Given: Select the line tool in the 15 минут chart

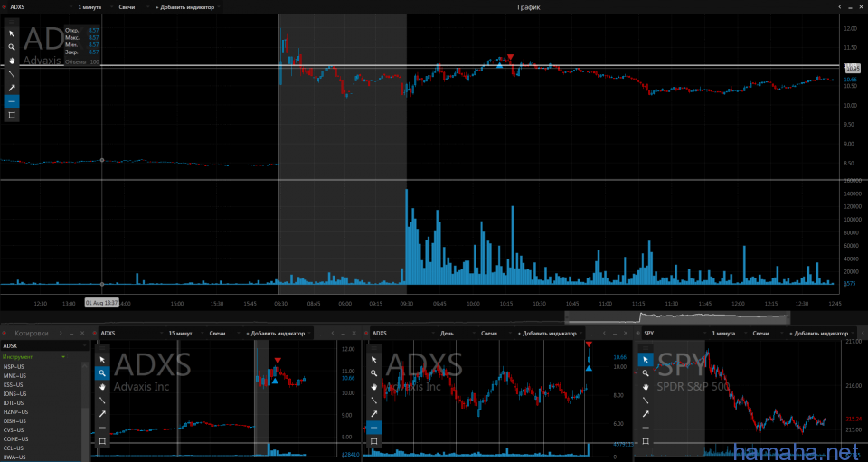Looking at the screenshot, I should click(102, 400).
